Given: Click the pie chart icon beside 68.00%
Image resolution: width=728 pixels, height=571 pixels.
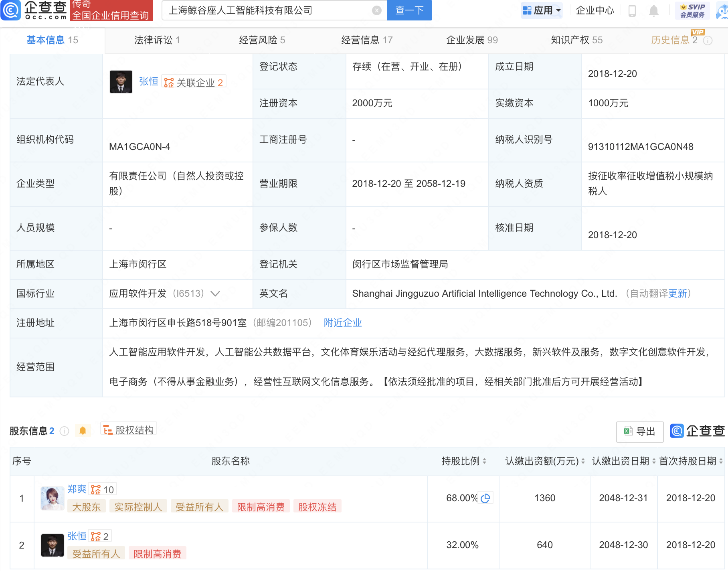Looking at the screenshot, I should [485, 498].
